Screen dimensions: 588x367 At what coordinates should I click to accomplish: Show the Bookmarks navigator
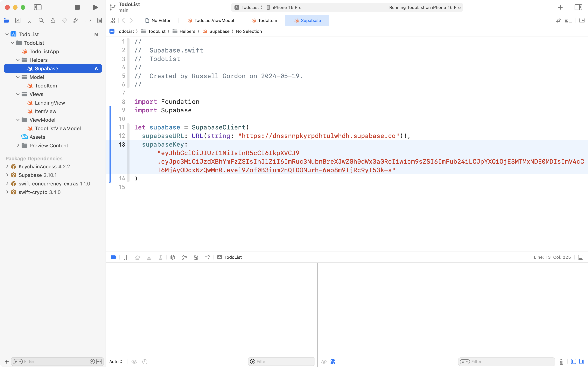(29, 20)
